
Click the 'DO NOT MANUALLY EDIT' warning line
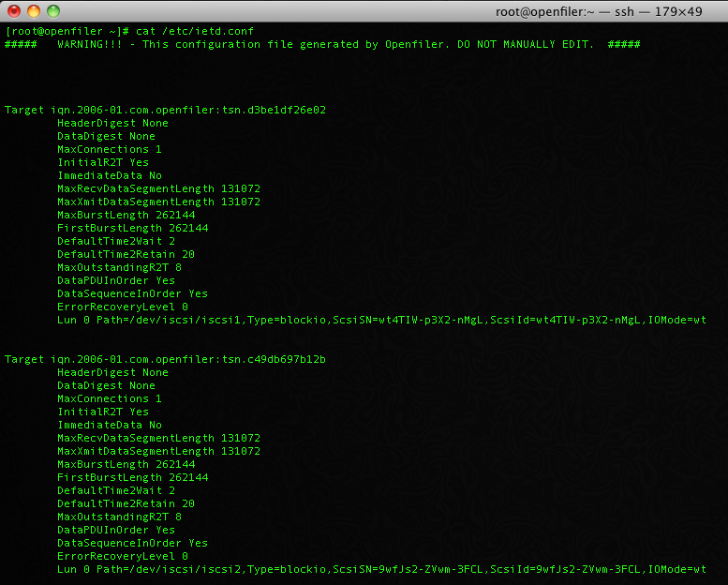pyautogui.click(x=322, y=44)
